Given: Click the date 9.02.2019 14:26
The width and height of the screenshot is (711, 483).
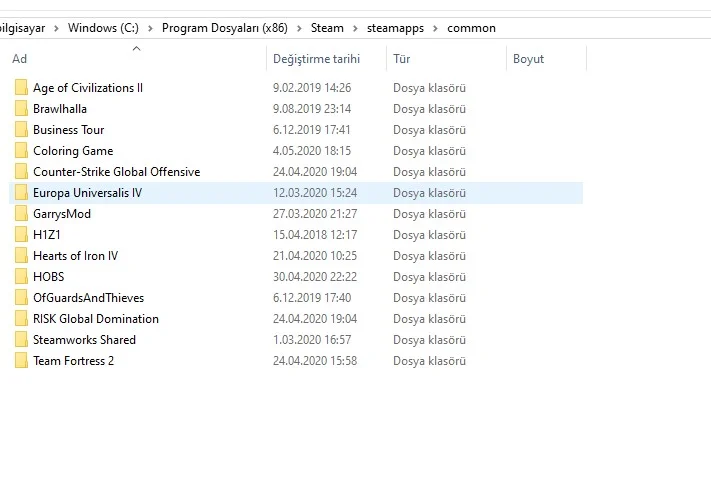Looking at the screenshot, I should click(312, 88).
